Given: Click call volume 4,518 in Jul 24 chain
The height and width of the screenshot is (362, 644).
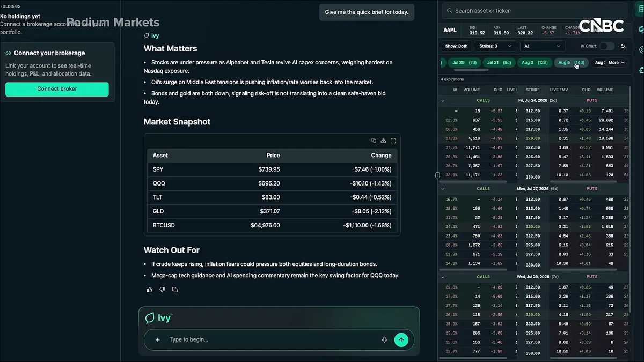Looking at the screenshot, I should pyautogui.click(x=473, y=138).
